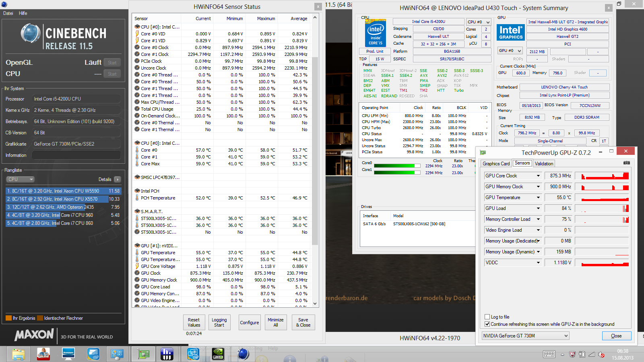Select the Intel Xeon CPU W5590 ranking row
This screenshot has width=644, height=362.
[63, 191]
